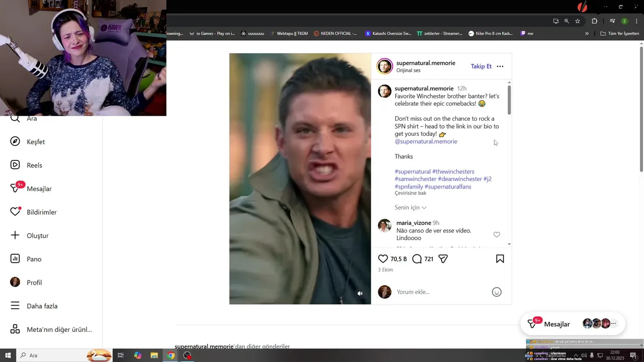Viewport: 644px width, 362px height.
Task: Unmute the video with speaker icon
Action: click(x=360, y=294)
